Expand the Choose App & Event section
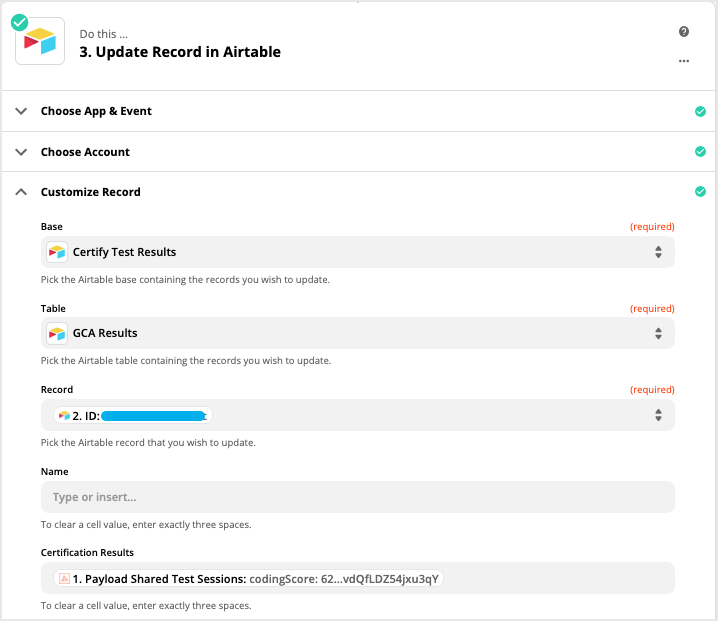718x621 pixels. click(21, 111)
